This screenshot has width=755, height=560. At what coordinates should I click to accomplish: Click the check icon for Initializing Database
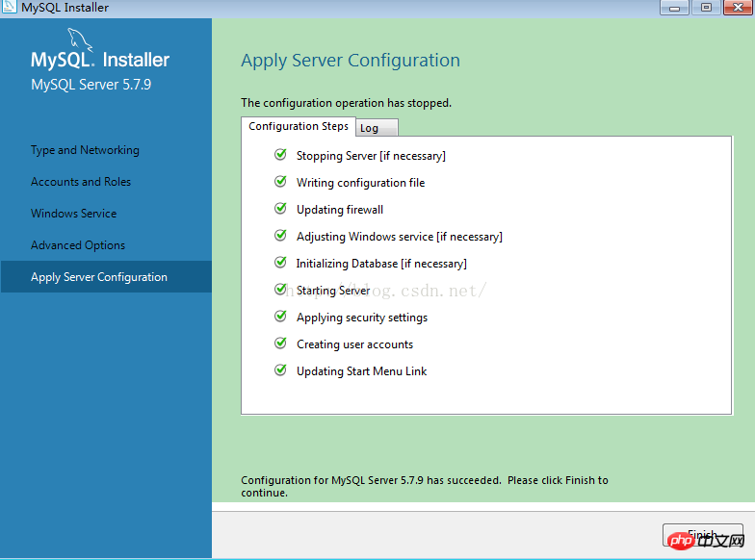(x=280, y=262)
